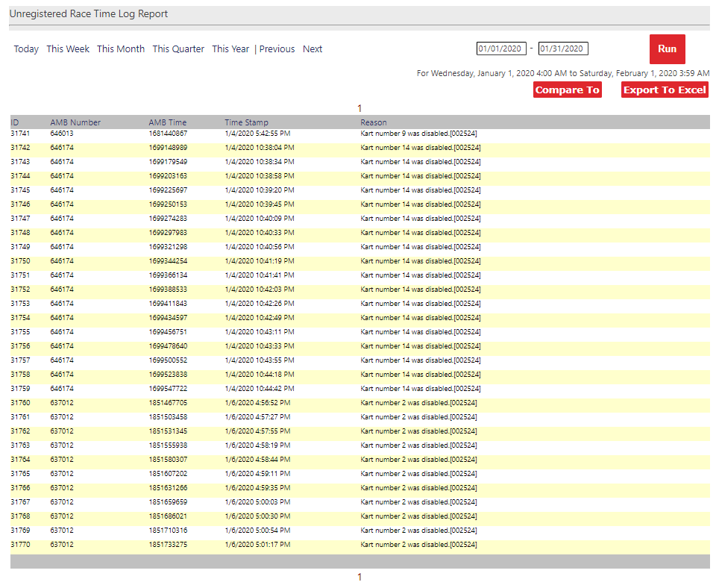Select page 1 link above the table
This screenshot has width=719, height=588.
359,109
